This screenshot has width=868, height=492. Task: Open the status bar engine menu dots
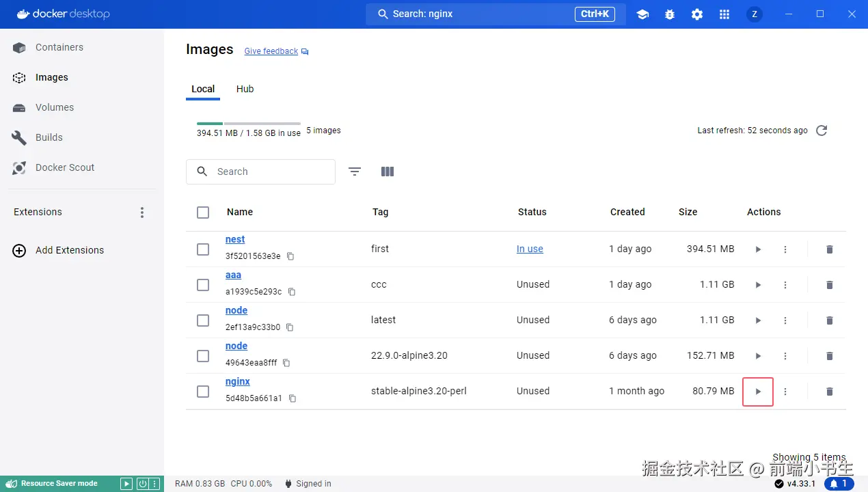click(x=155, y=484)
